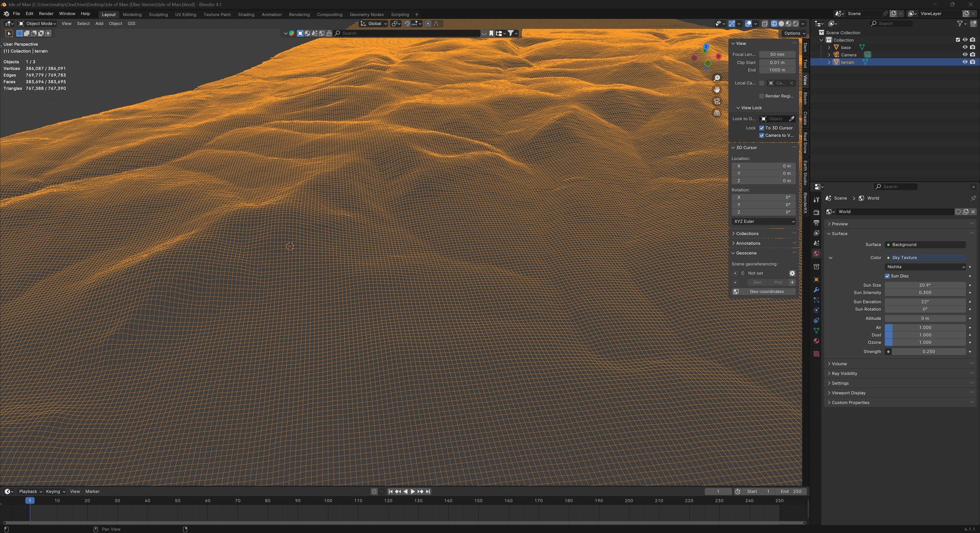Viewport: 980px width, 533px height.
Task: Click the pan view hand icon
Action: click(x=717, y=89)
